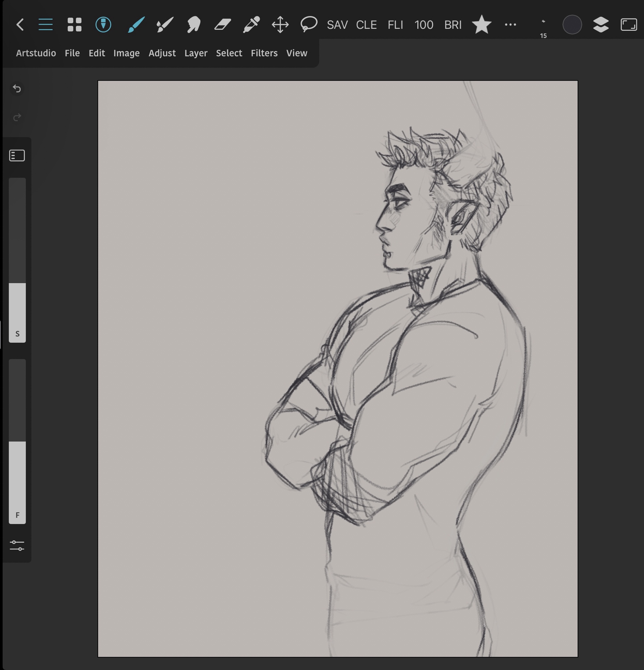The width and height of the screenshot is (644, 670).
Task: Expand more options with three dots
Action: pyautogui.click(x=510, y=24)
